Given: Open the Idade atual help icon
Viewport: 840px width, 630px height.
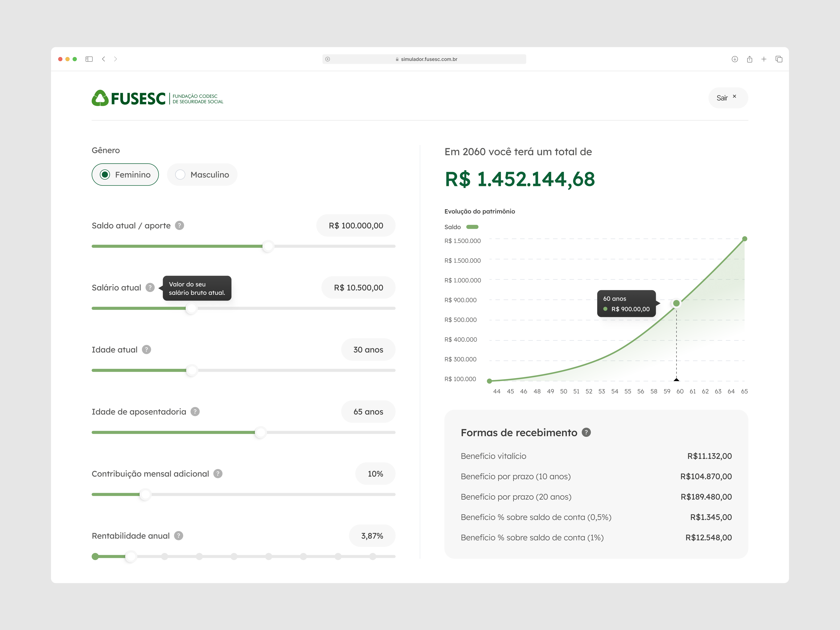Looking at the screenshot, I should point(147,349).
